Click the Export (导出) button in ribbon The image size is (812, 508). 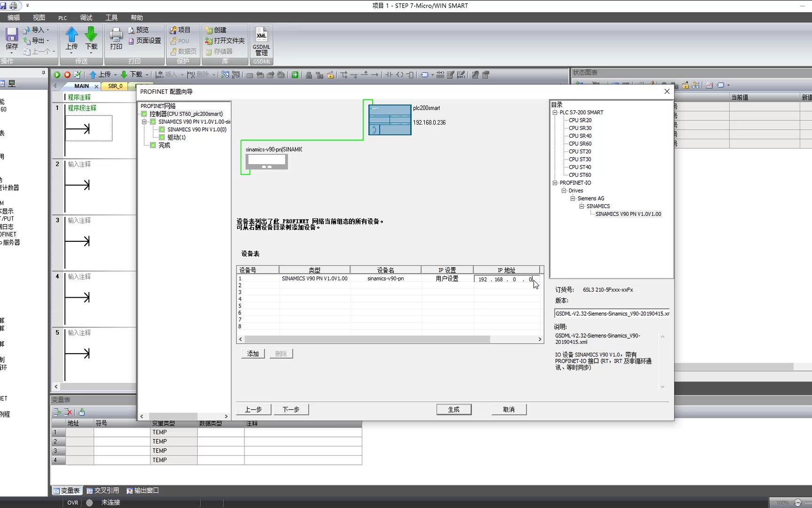click(x=36, y=40)
